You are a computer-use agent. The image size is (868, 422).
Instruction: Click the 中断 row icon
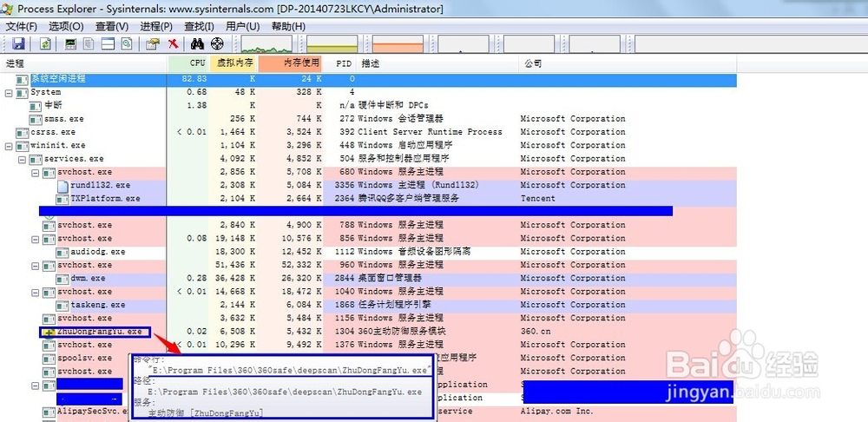36,106
